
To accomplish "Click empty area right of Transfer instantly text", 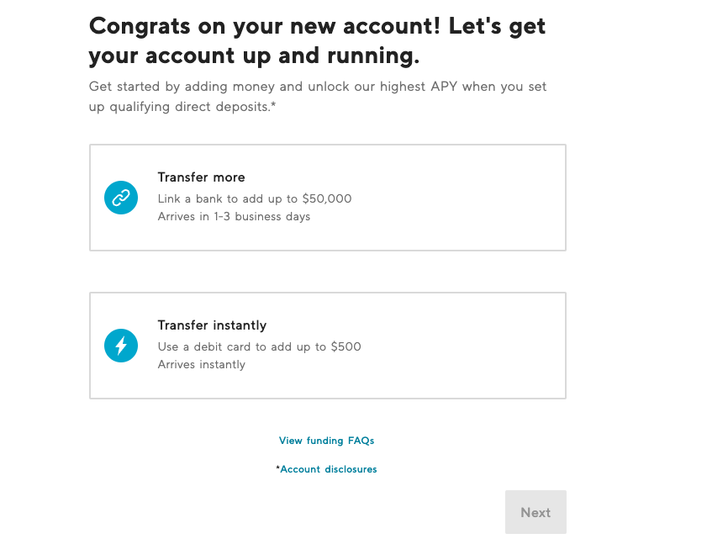I will [x=464, y=346].
